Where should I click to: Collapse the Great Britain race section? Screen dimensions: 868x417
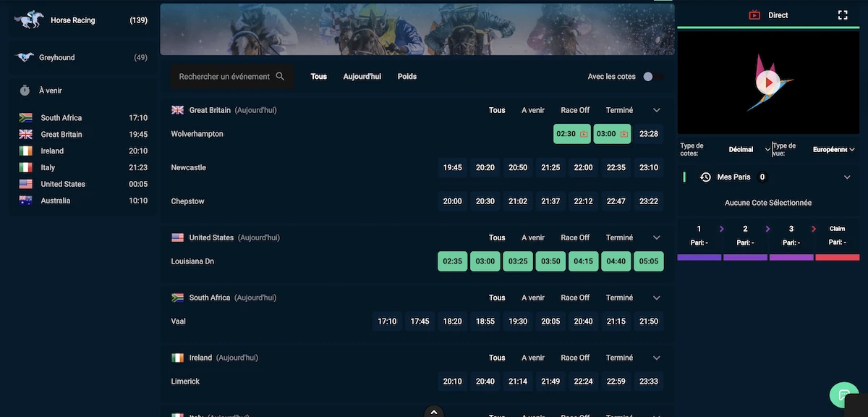pos(657,110)
